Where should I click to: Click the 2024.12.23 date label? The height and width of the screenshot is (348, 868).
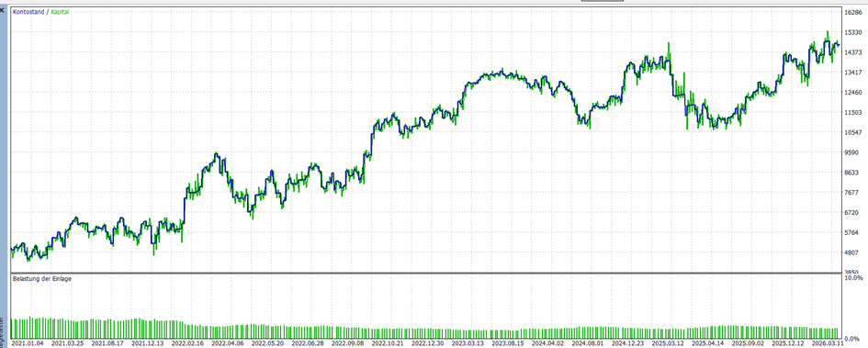pyautogui.click(x=627, y=343)
